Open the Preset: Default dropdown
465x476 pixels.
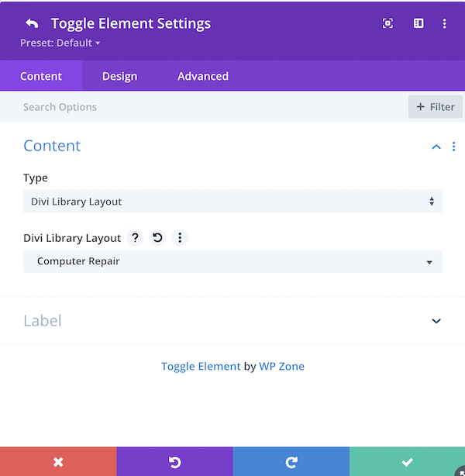tap(60, 43)
